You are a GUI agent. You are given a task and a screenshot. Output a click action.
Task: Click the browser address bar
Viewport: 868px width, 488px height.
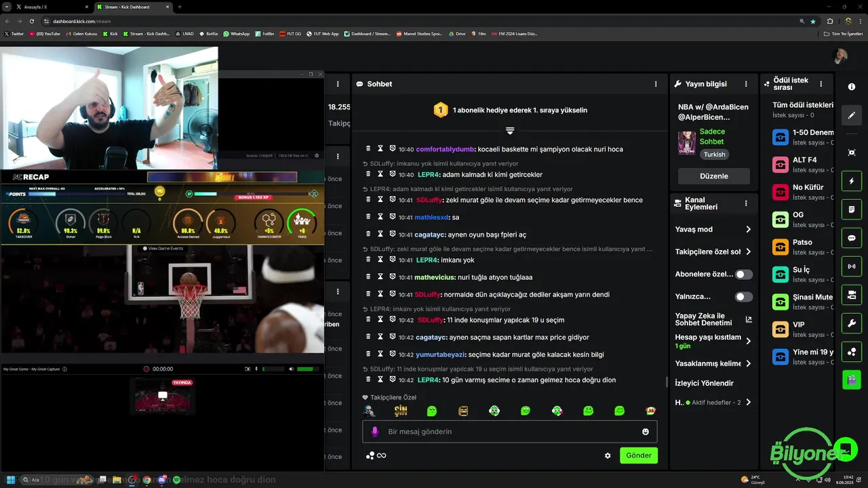(x=420, y=21)
